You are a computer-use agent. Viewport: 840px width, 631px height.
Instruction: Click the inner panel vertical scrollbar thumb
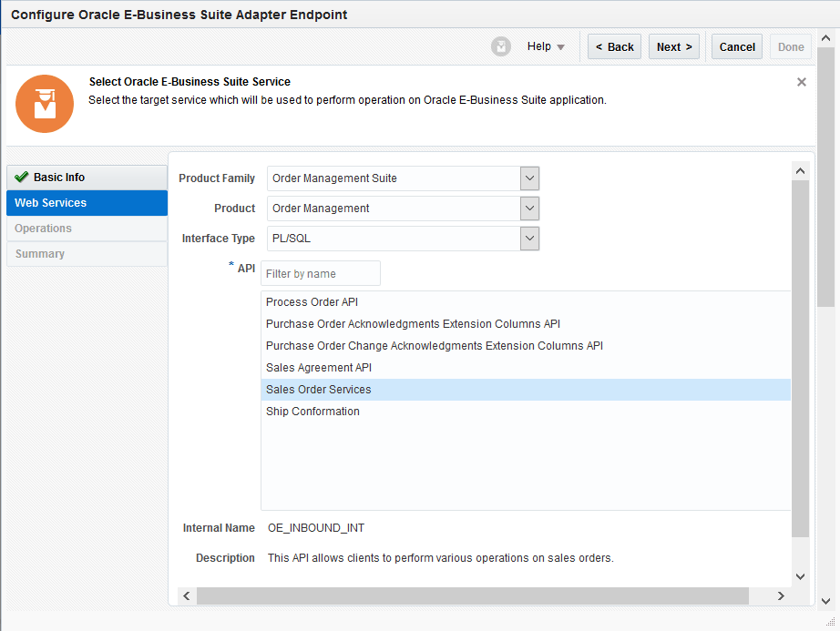[800, 359]
